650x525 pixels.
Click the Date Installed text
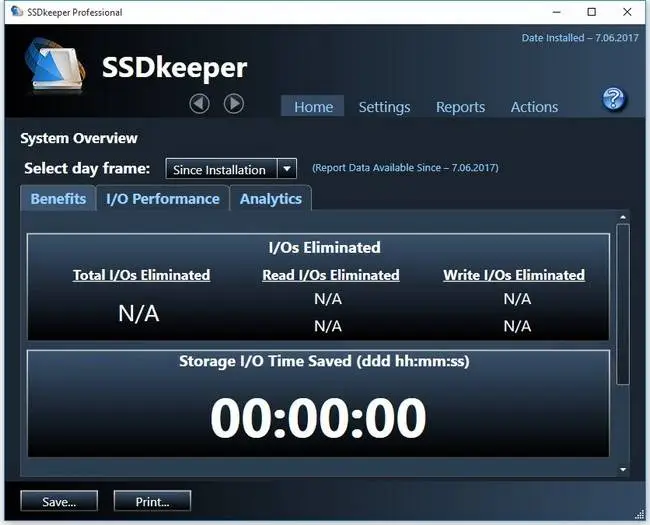pos(580,38)
